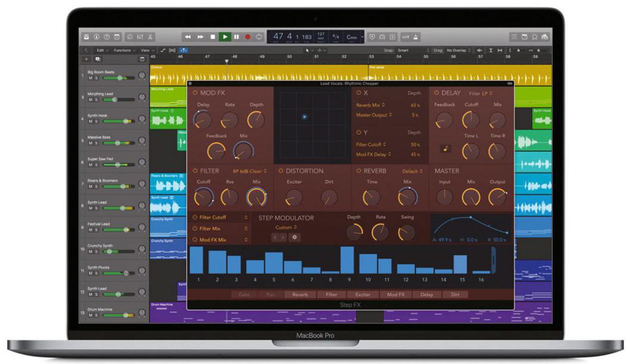Open the Library panel icon
Image resolution: width=634 pixels, height=364 pixels.
point(86,37)
